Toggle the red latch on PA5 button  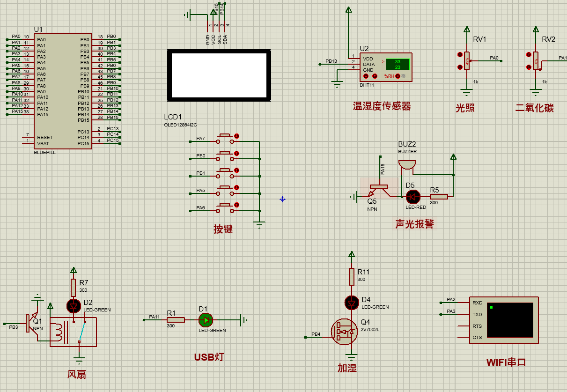click(237, 187)
